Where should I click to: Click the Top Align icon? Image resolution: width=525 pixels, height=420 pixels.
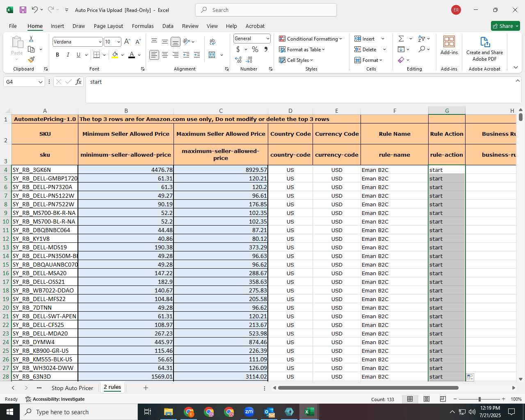coord(154,41)
